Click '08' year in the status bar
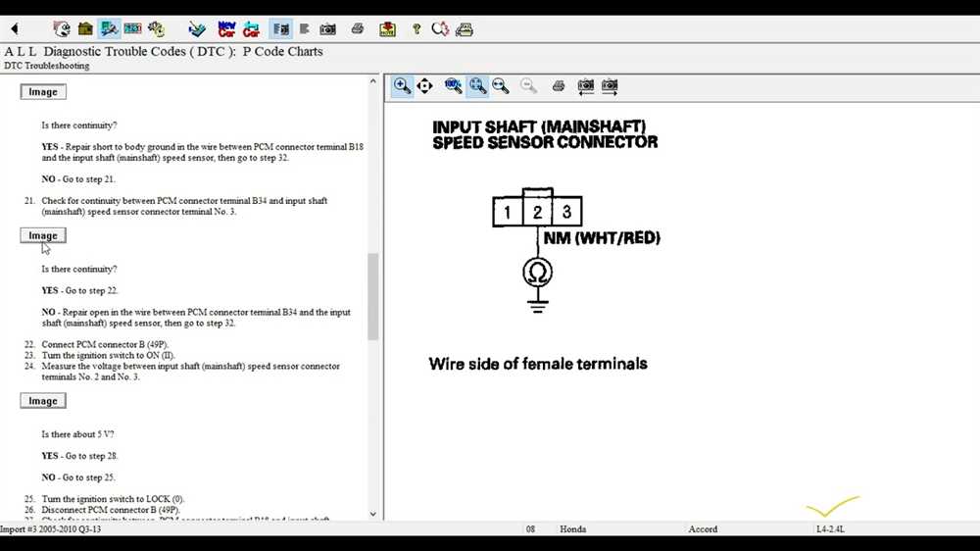 (x=530, y=529)
